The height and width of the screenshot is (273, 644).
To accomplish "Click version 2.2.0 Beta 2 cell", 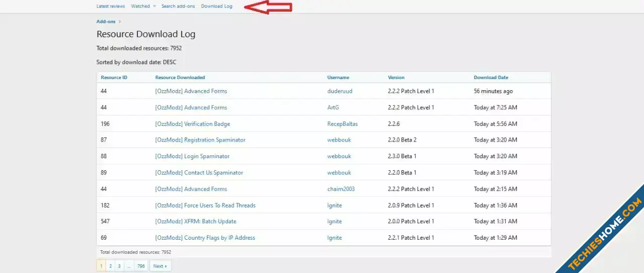I will pyautogui.click(x=403, y=140).
